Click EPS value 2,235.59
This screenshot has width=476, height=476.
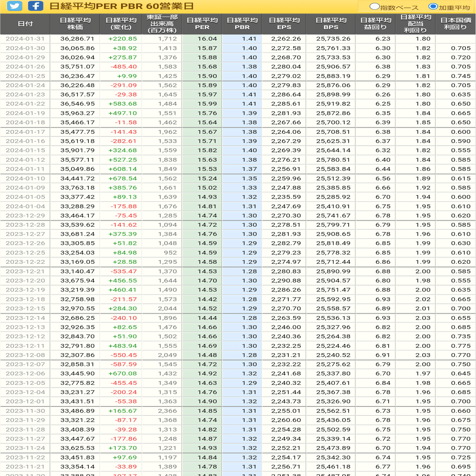click(x=286, y=197)
